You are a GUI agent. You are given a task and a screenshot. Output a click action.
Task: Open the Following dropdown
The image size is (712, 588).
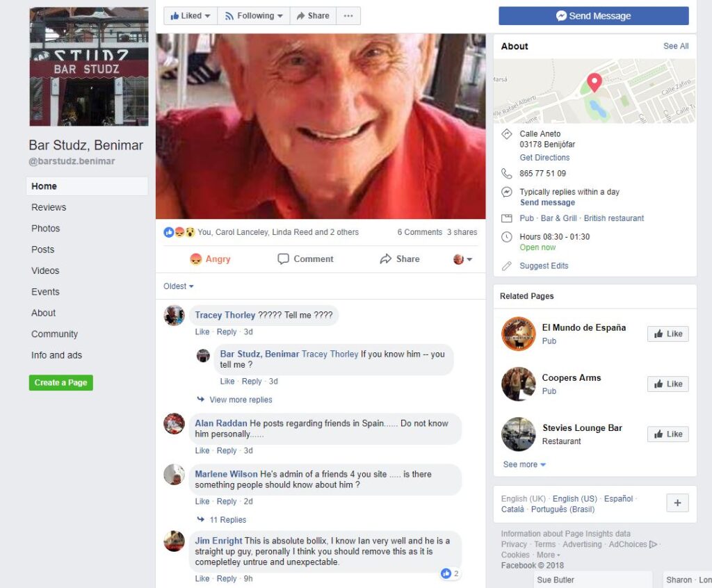tap(254, 16)
